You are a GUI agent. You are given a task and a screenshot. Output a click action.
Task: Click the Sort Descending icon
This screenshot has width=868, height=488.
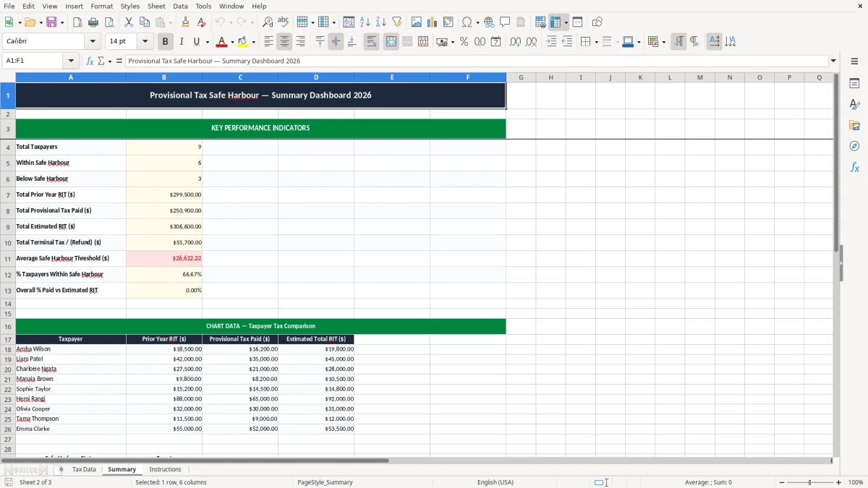381,22
